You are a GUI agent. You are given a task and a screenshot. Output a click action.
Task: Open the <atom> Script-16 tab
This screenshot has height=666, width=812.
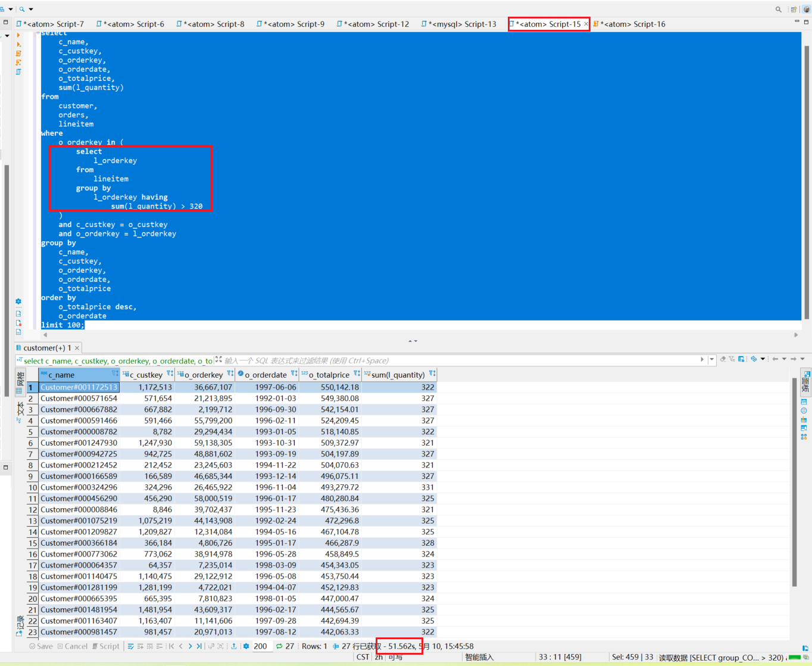(630, 24)
